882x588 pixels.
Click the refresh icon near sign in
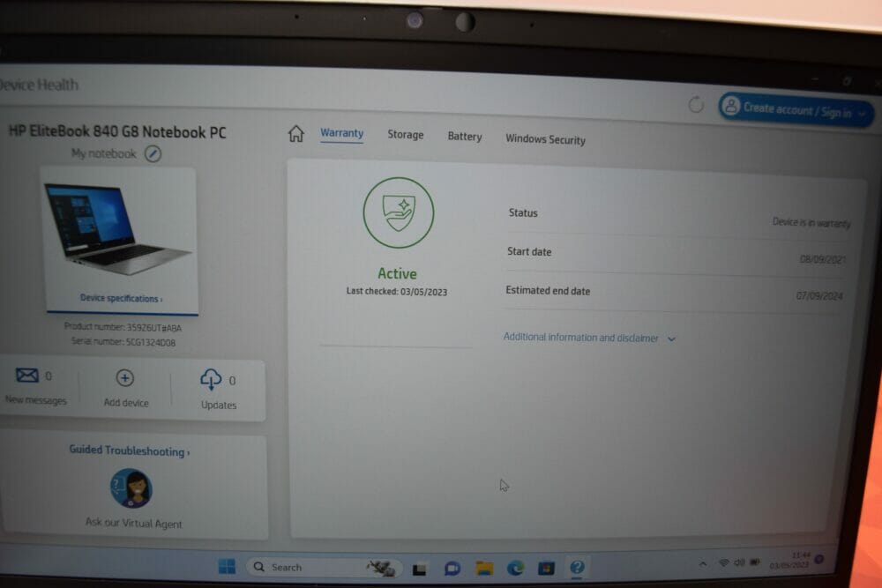click(696, 105)
